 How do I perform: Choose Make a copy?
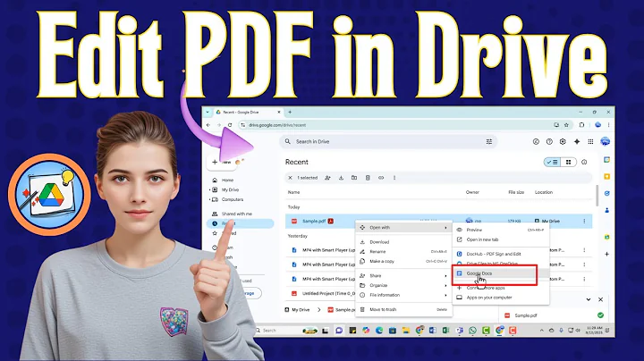[x=403, y=261]
